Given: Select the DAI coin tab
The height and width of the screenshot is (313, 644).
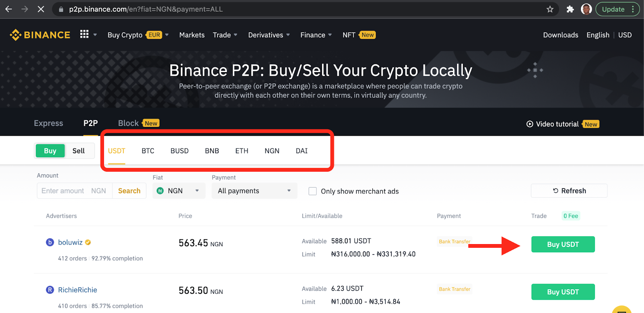Looking at the screenshot, I should tap(301, 151).
